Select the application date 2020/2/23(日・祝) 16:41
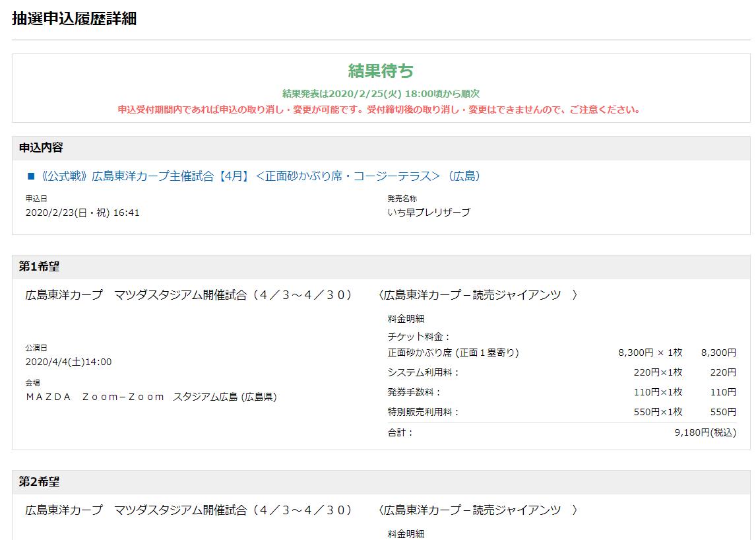 point(82,213)
